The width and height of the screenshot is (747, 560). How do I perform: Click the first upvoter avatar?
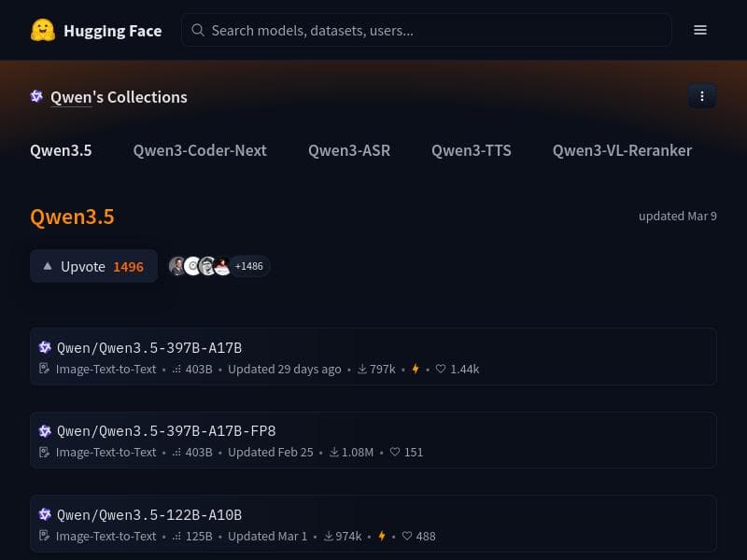pos(177,266)
